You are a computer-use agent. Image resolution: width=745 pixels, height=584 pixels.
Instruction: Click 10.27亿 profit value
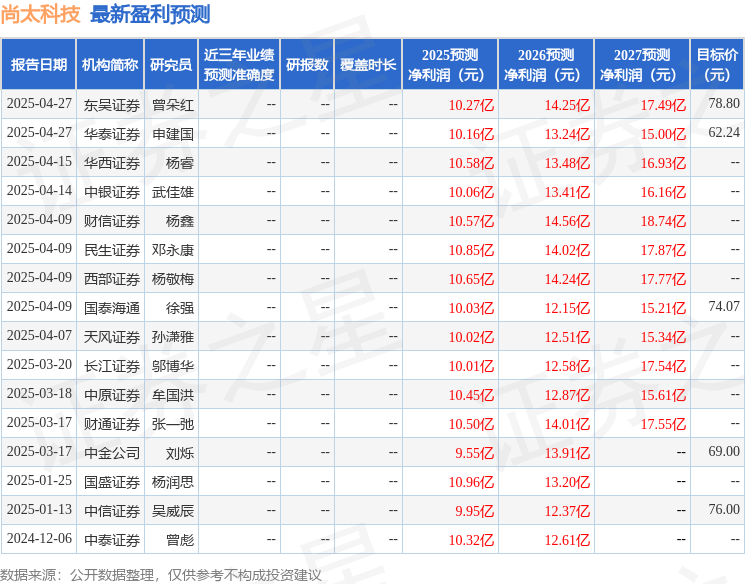(471, 105)
